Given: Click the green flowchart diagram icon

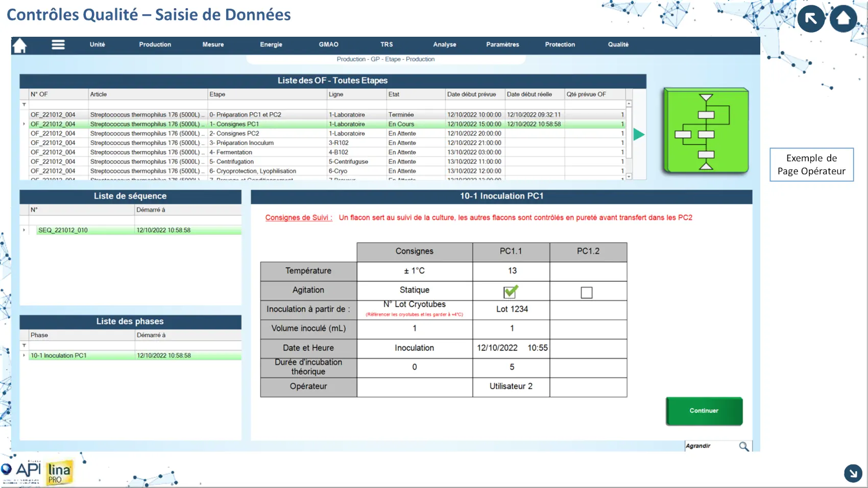Looking at the screenshot, I should [x=706, y=132].
